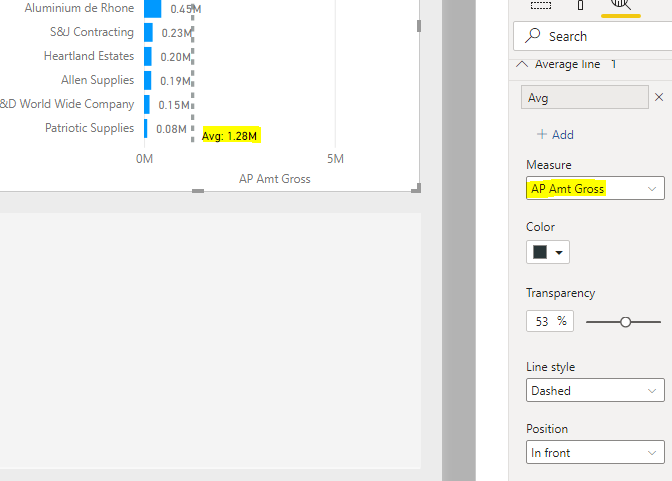Click the 0.19M data label
Viewport: 672px width, 481px height.
pyautogui.click(x=175, y=81)
